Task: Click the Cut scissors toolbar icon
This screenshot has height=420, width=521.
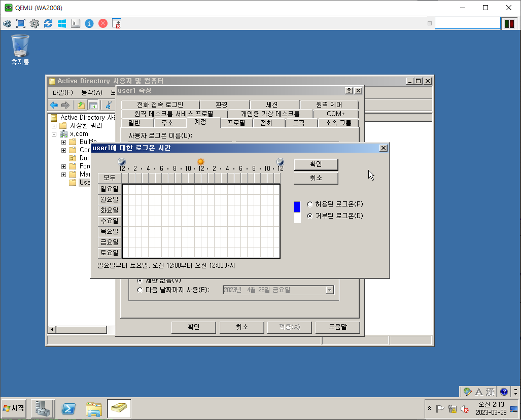Action: (x=109, y=106)
